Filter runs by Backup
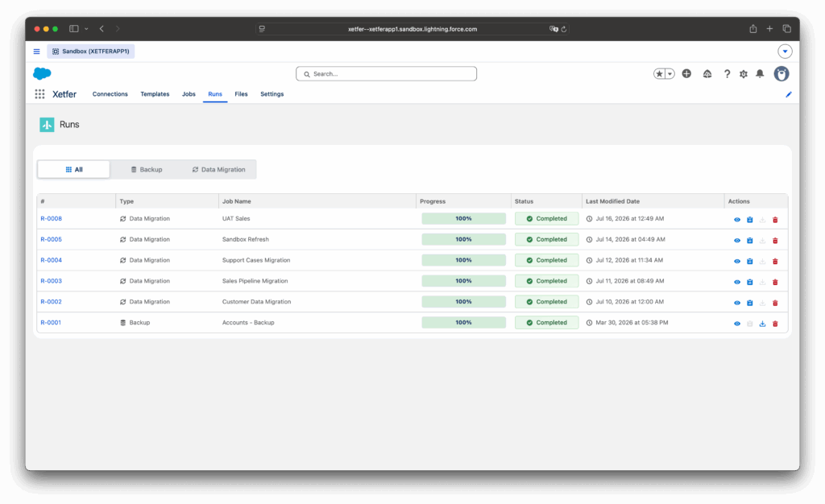The width and height of the screenshot is (825, 504). 147,170
